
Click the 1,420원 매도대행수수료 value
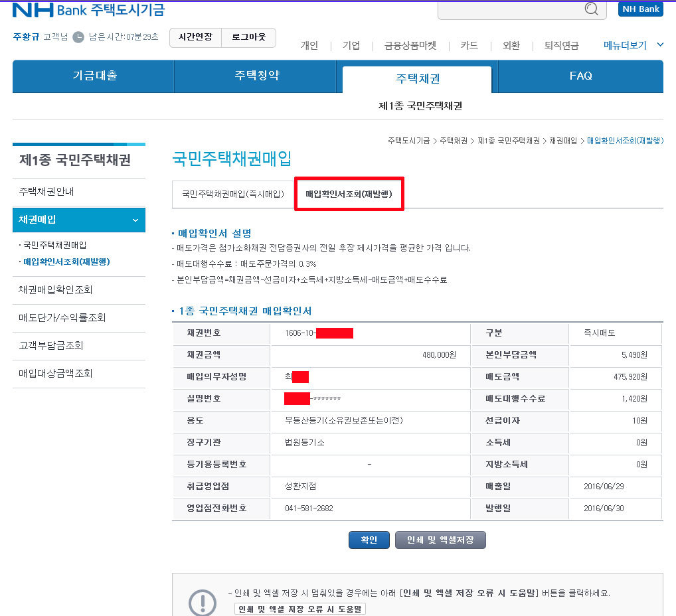pos(634,399)
